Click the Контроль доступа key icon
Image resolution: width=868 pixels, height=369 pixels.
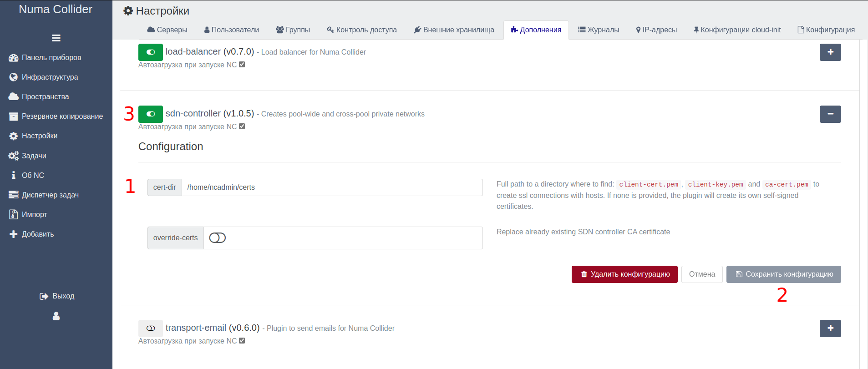point(330,30)
